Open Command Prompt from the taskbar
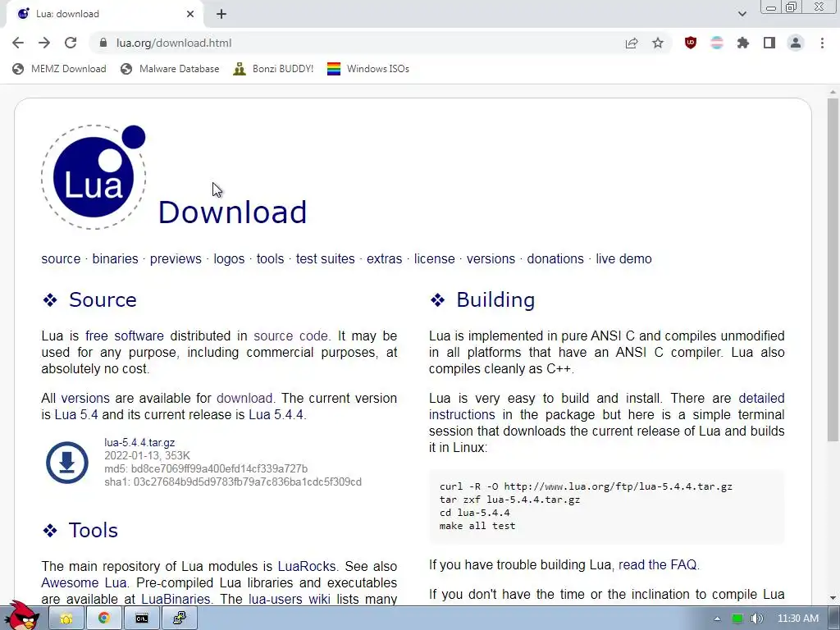Viewport: 840px width, 630px height. (141, 619)
